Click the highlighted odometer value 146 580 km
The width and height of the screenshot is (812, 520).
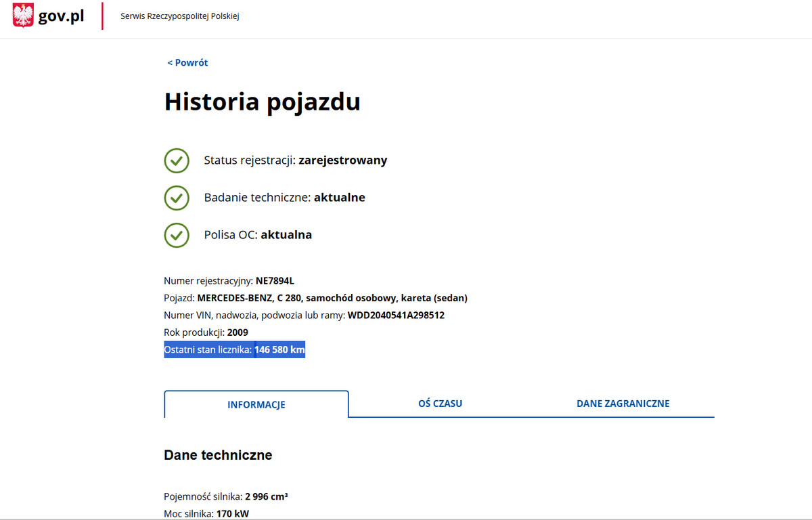click(x=279, y=350)
